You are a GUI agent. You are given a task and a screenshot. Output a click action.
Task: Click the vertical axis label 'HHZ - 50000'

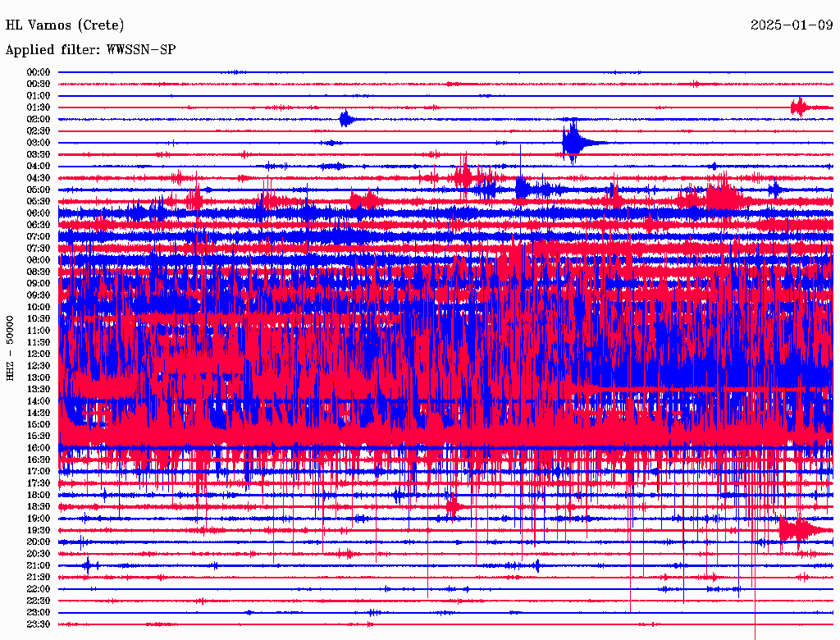tap(10, 348)
